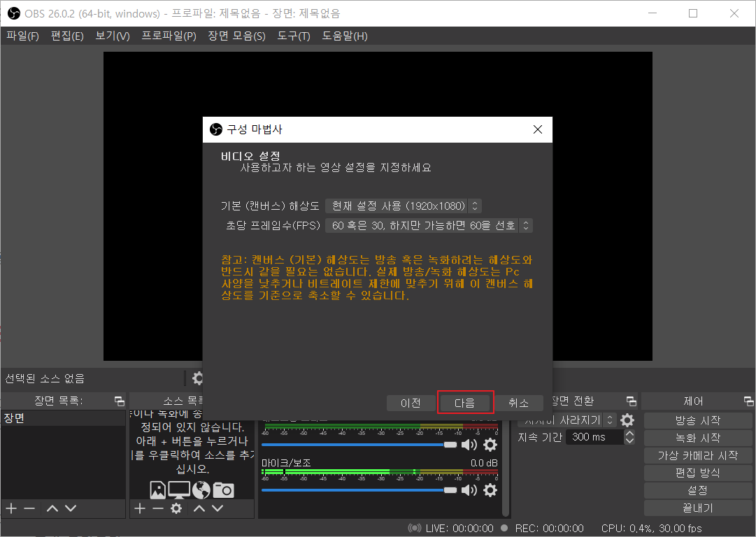756x537 pixels.
Task: Adjust volume slider above 마이크/보조
Action: pos(359,445)
